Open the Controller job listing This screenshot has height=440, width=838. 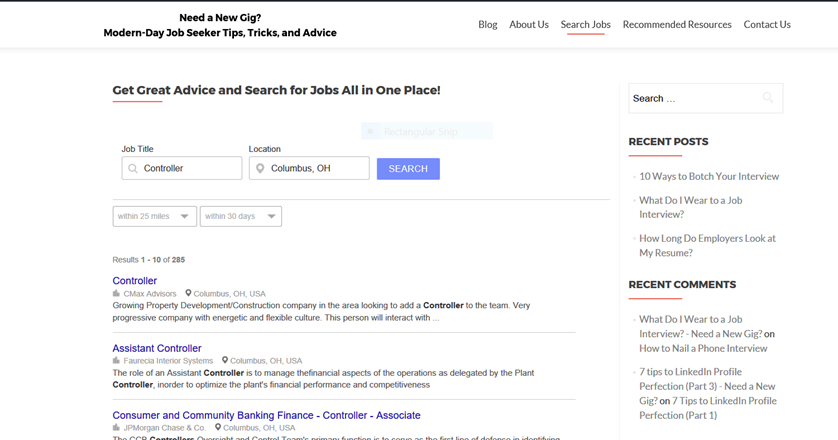[135, 281]
